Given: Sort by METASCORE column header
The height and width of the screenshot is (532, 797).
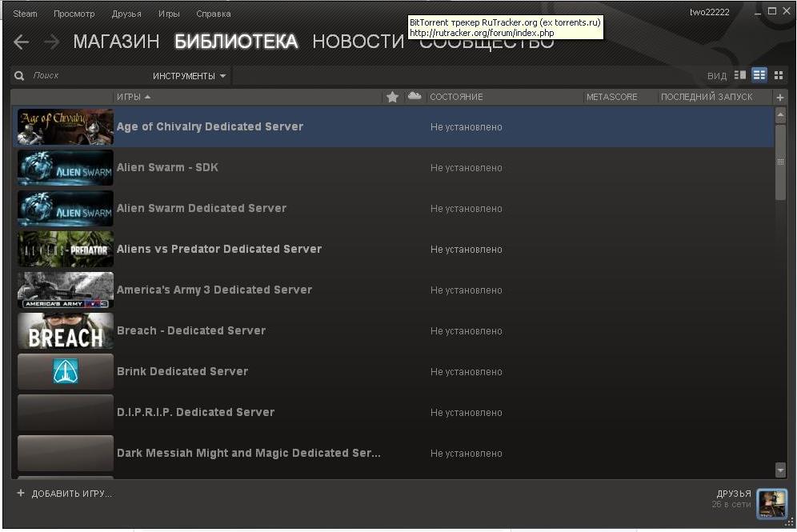Looking at the screenshot, I should (611, 97).
